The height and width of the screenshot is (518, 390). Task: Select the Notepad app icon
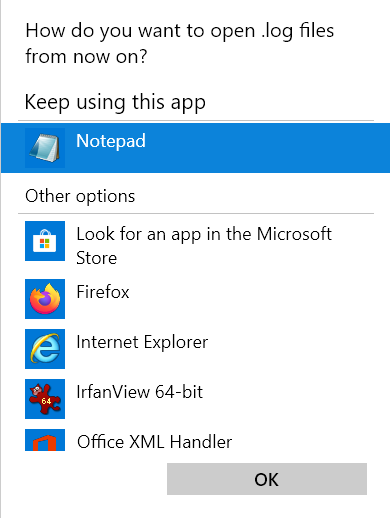[45, 148]
